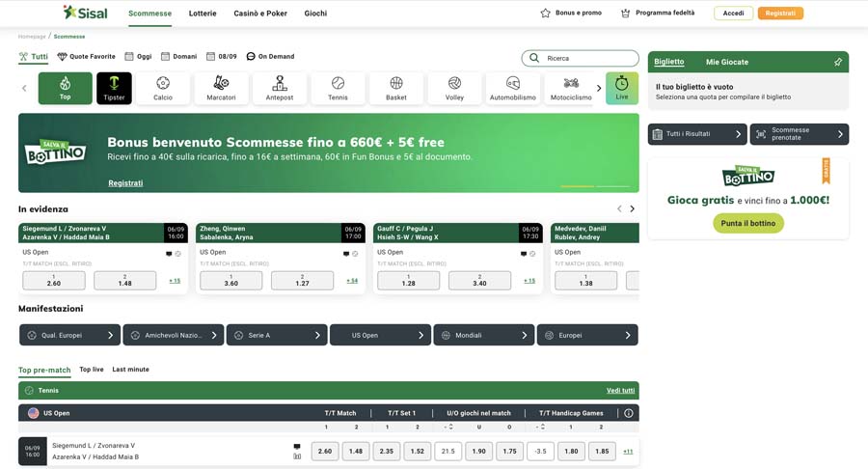This screenshot has height=469, width=868.
Task: Open the Tipster category
Action: tap(114, 88)
